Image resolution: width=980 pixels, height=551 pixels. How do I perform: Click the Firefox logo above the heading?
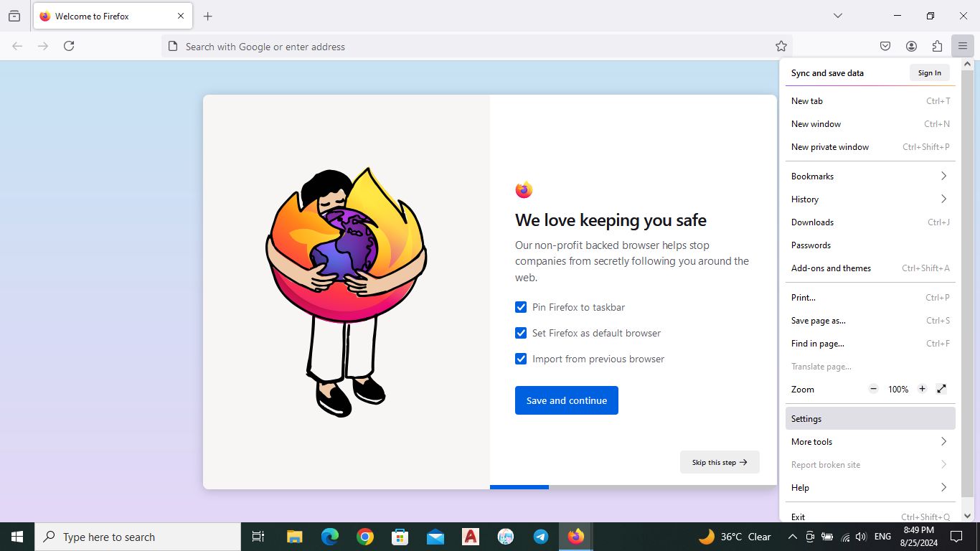pyautogui.click(x=524, y=189)
